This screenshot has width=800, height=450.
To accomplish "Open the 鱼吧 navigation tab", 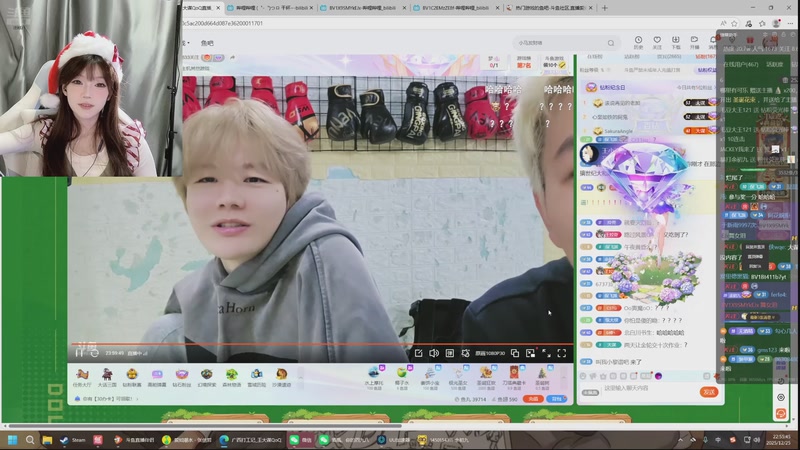I will point(207,43).
